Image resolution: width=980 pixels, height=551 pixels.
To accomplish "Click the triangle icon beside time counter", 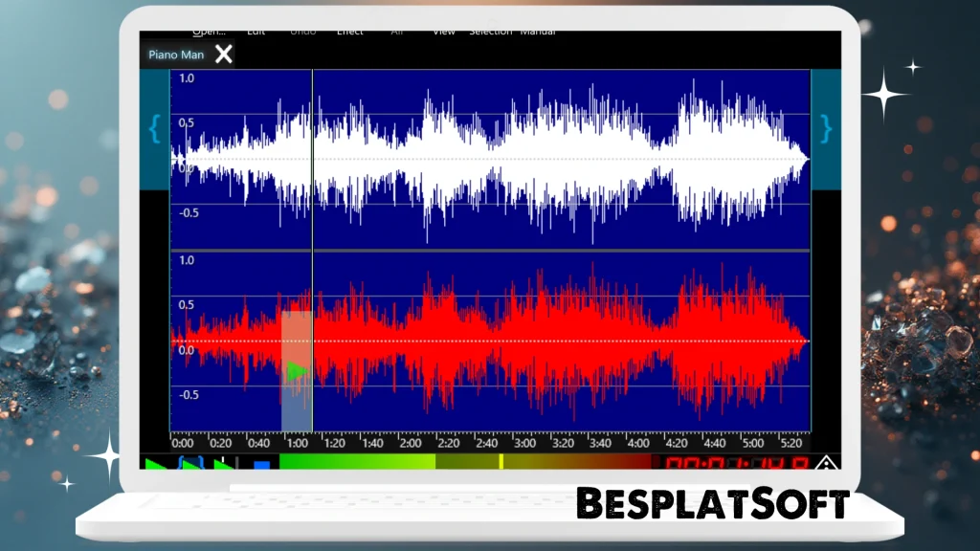I will [825, 464].
